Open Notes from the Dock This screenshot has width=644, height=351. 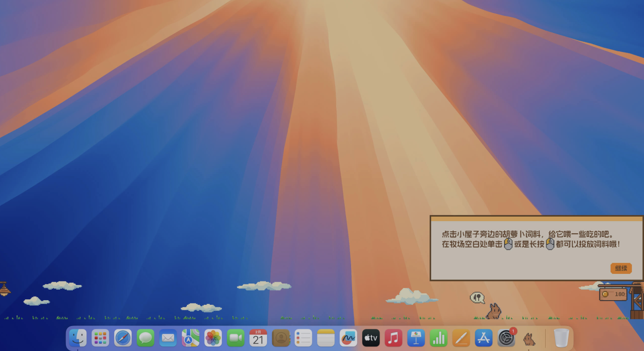click(x=326, y=338)
